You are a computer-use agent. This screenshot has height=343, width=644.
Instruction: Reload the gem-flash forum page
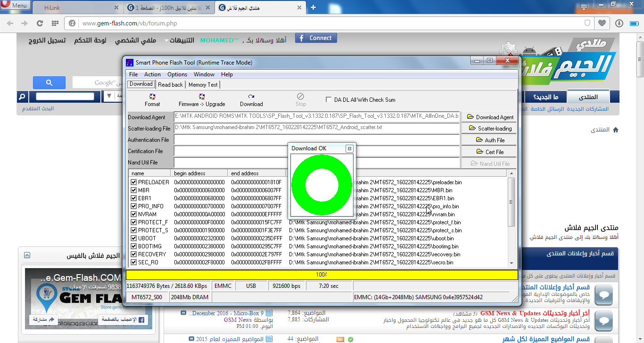(x=40, y=23)
